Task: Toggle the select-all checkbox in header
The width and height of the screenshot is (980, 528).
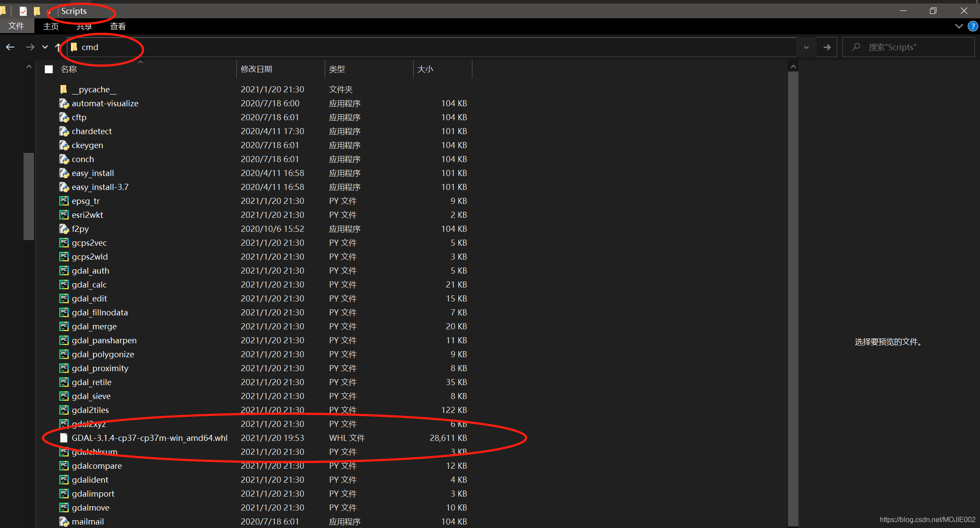Action: (49, 69)
